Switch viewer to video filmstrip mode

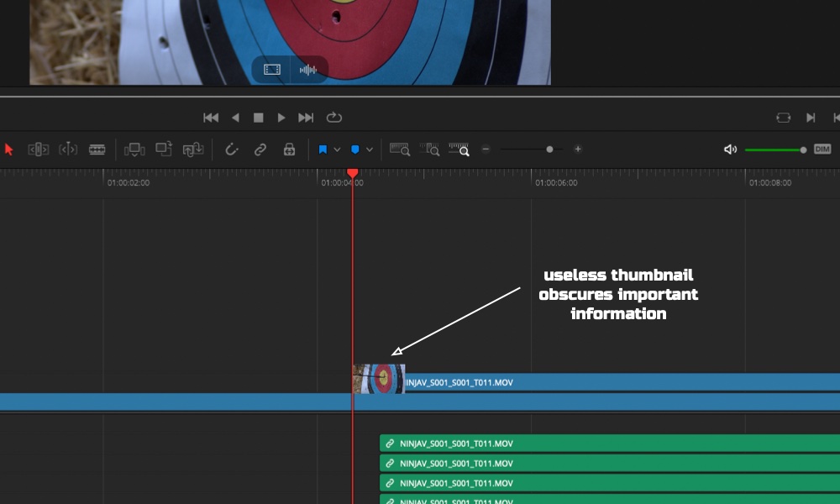pyautogui.click(x=271, y=70)
